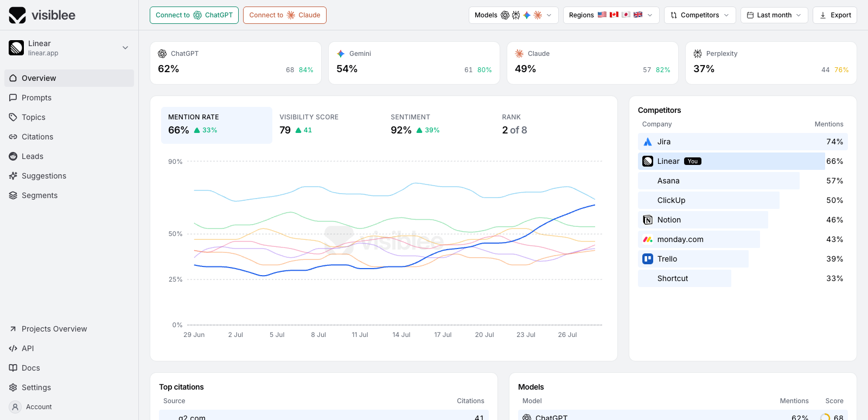The height and width of the screenshot is (420, 868).
Task: Select the Rank metric tab
Action: pos(550,125)
